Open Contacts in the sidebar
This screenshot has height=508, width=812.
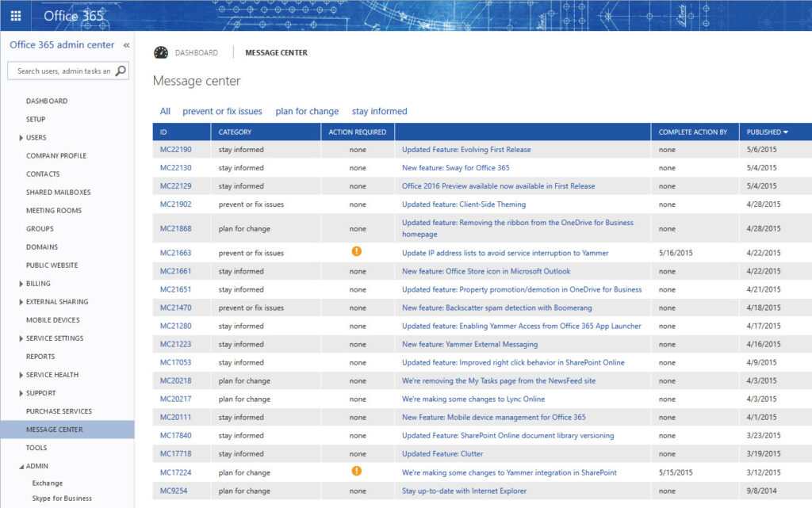coord(43,174)
